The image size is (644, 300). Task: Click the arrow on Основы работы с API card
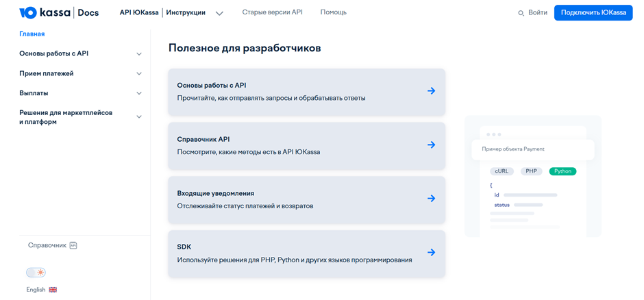point(431,91)
